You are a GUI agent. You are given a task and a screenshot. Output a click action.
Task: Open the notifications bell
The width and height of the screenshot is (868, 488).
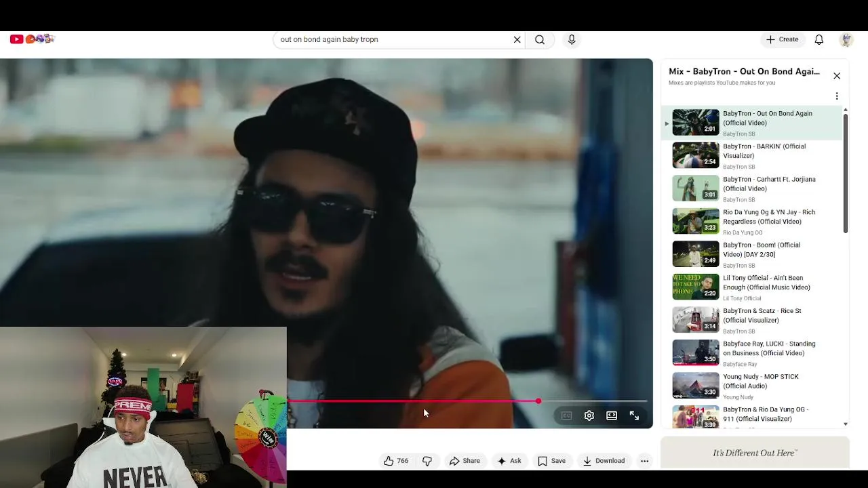coord(819,40)
